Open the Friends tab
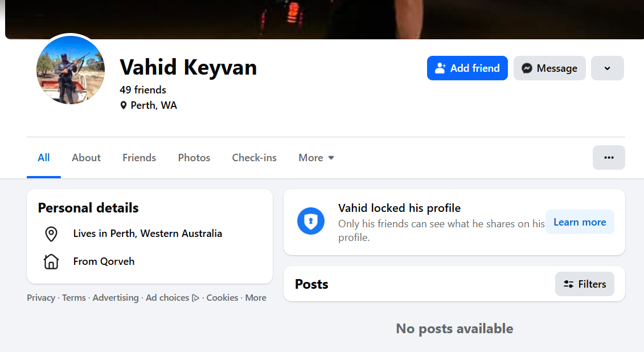This screenshot has width=644, height=352. tap(139, 158)
